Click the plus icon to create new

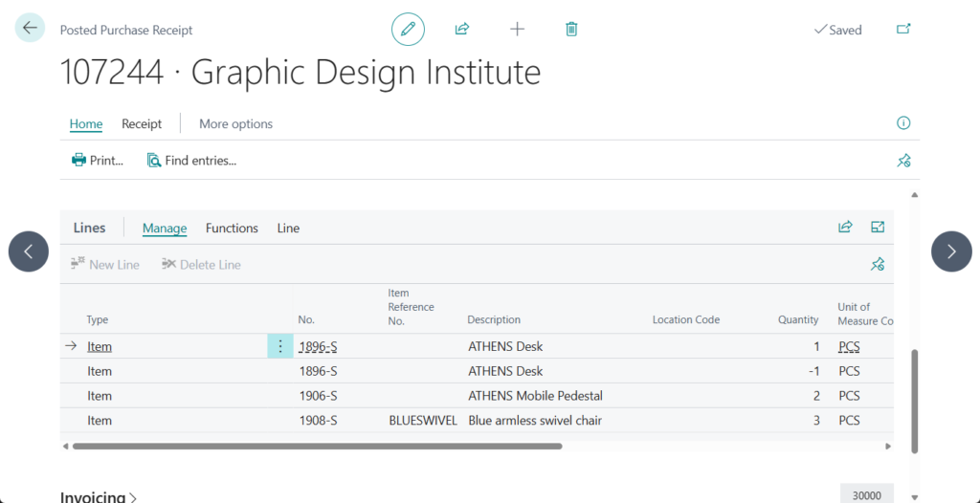(517, 29)
